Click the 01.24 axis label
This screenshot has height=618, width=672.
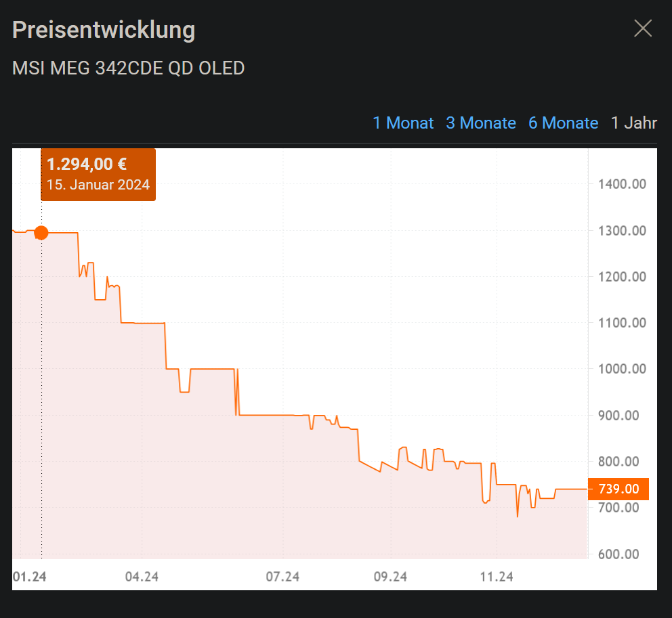(30, 577)
